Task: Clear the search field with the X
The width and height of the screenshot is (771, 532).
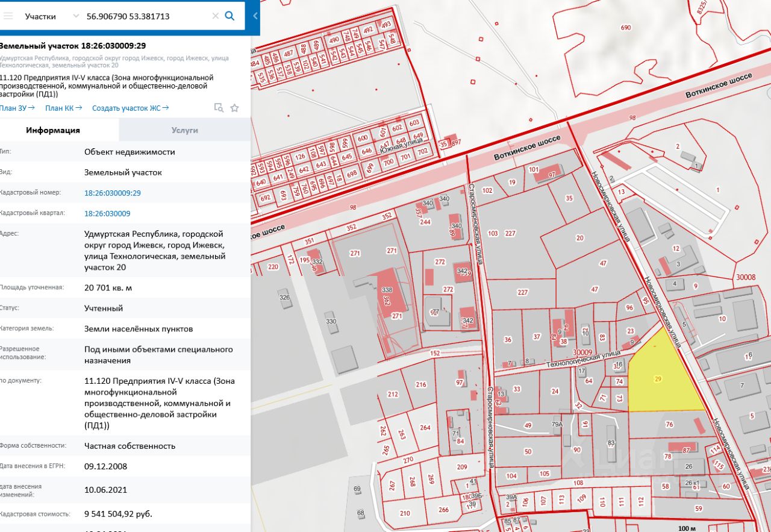Action: (x=216, y=16)
